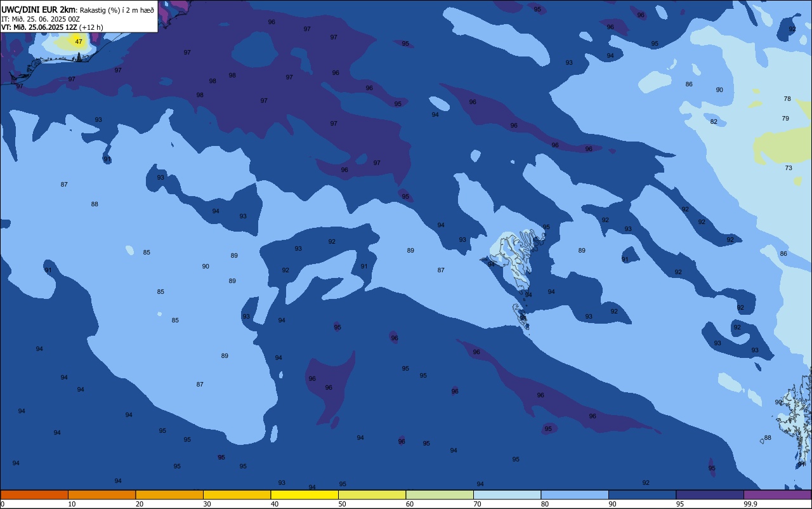This screenshot has height=509, width=812.
Task: Choose the 30–40 golden legend swatch
Action: (237, 494)
